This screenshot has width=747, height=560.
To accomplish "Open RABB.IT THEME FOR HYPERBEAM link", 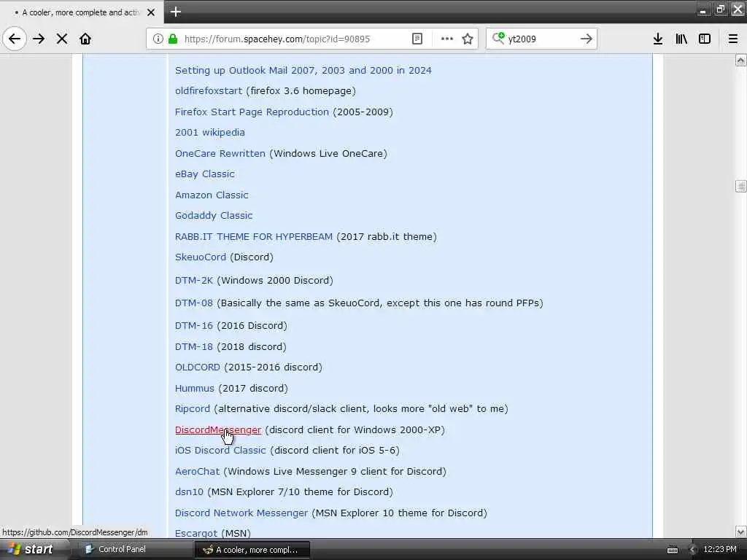I will [x=253, y=237].
